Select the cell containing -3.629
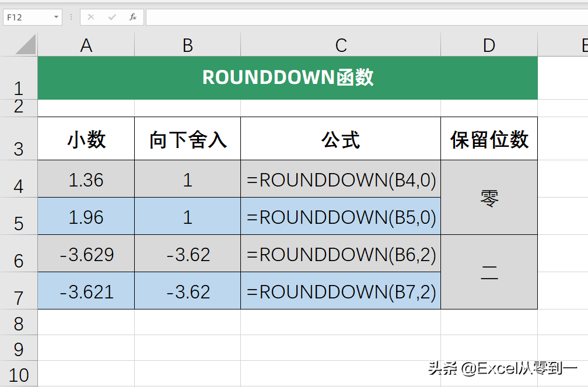The image size is (588, 387). point(86,254)
